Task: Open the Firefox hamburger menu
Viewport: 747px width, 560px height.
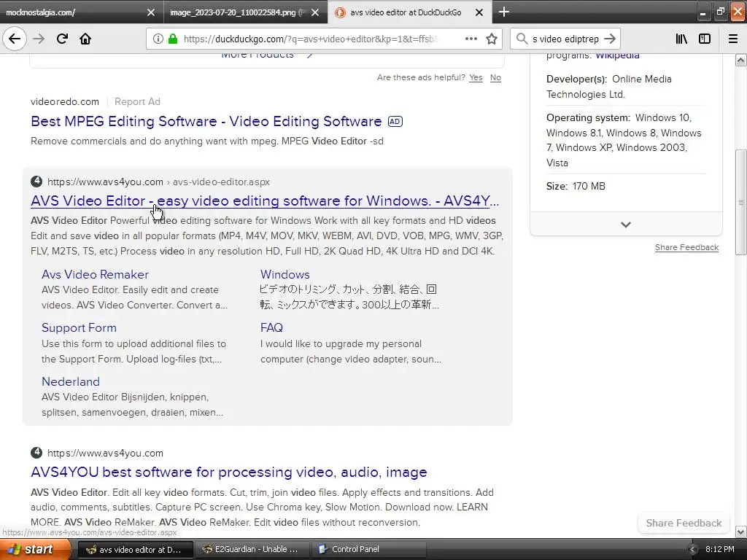Action: click(x=733, y=39)
